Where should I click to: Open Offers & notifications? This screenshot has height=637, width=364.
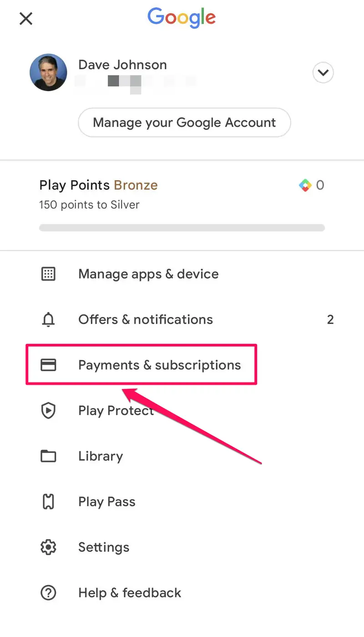tap(146, 320)
